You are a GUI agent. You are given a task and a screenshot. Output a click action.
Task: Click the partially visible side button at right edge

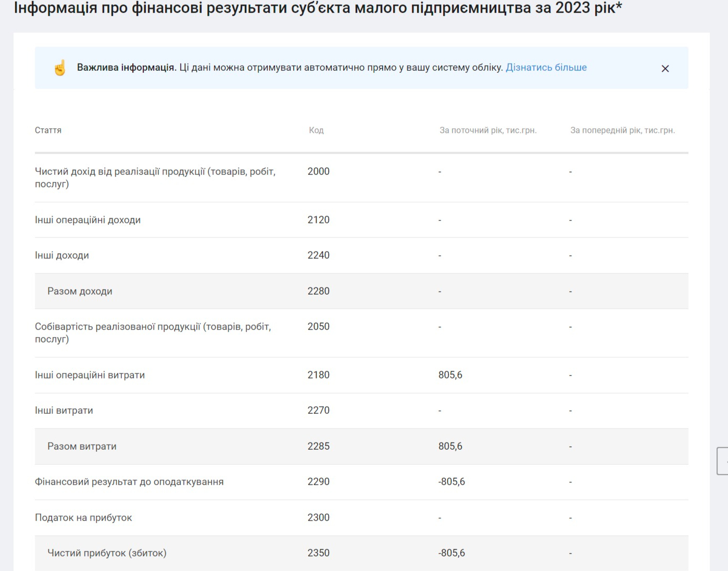coord(722,461)
